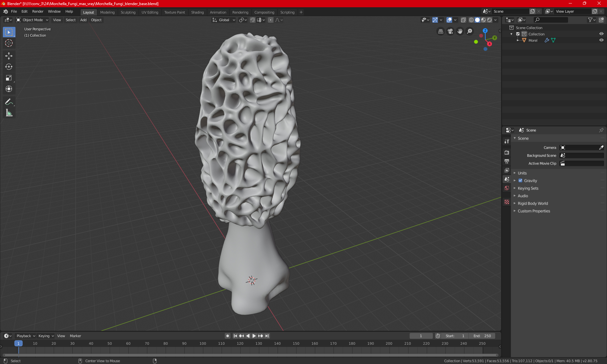Activate the Rotate tool
Image resolution: width=607 pixels, height=364 pixels.
pos(9,67)
